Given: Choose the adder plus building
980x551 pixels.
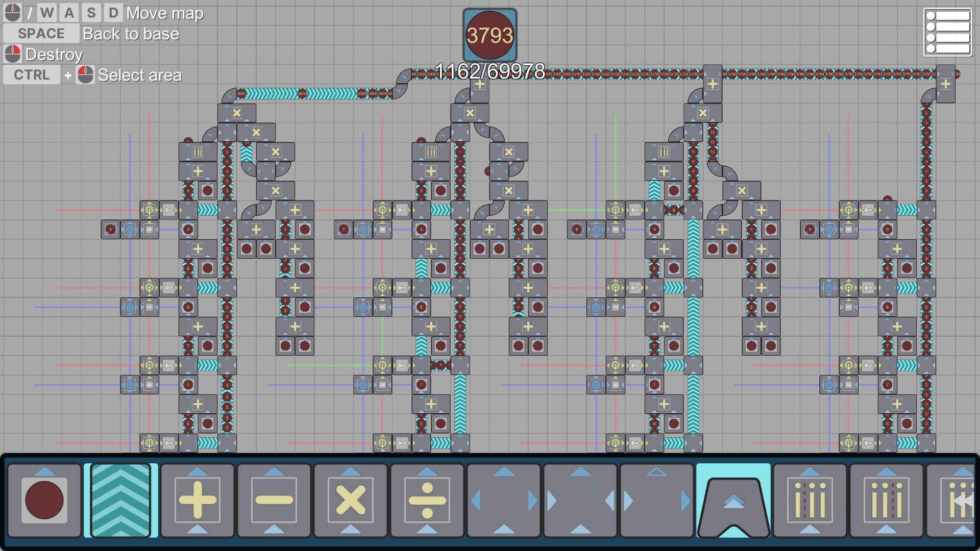Looking at the screenshot, I should [198, 500].
